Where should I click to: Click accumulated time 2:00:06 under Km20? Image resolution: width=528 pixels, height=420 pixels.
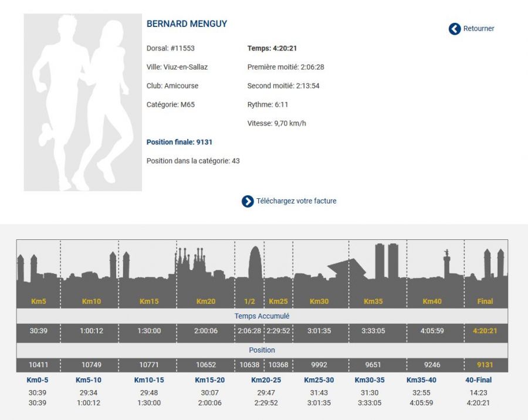point(206,331)
